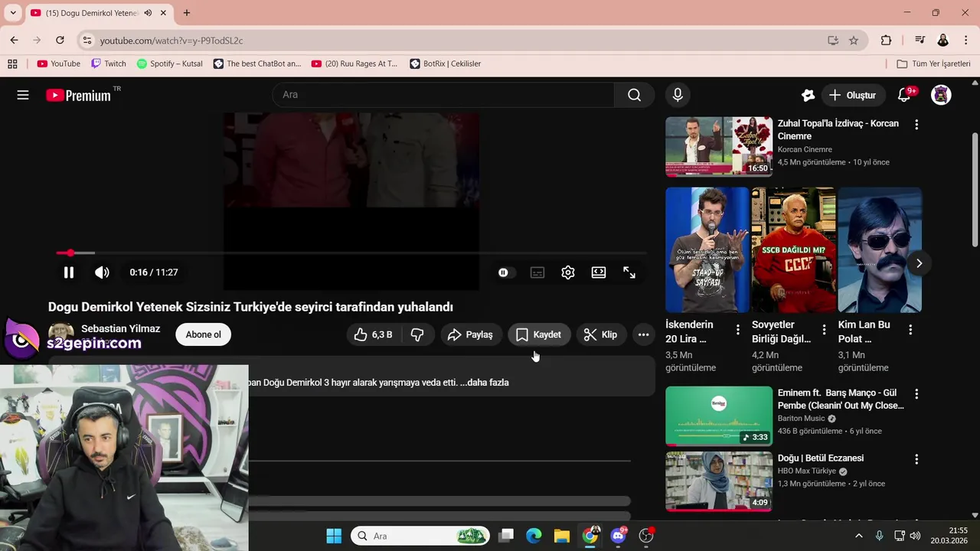Reload the page
980x551 pixels.
[x=60, y=41]
